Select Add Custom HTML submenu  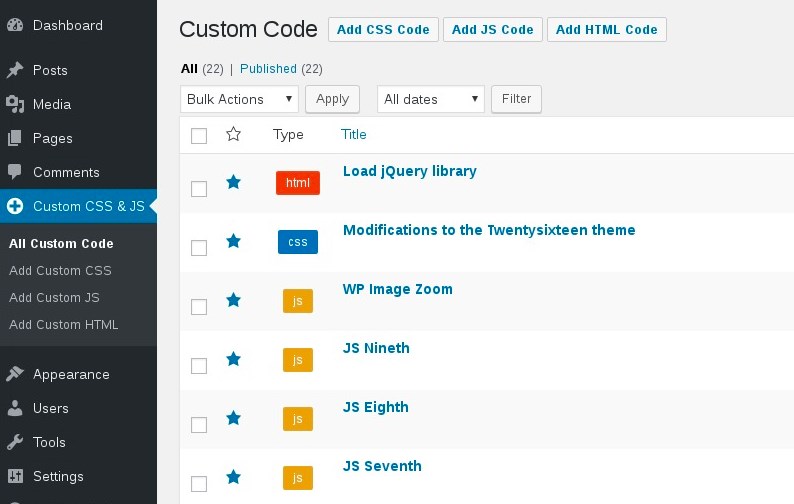click(64, 324)
